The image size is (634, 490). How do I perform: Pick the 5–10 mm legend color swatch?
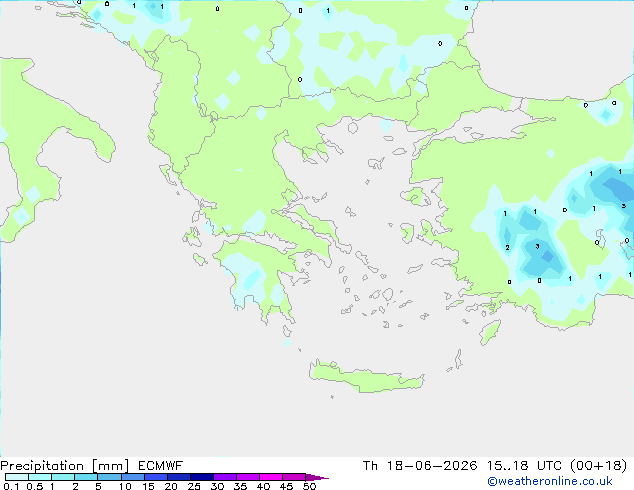(x=109, y=477)
